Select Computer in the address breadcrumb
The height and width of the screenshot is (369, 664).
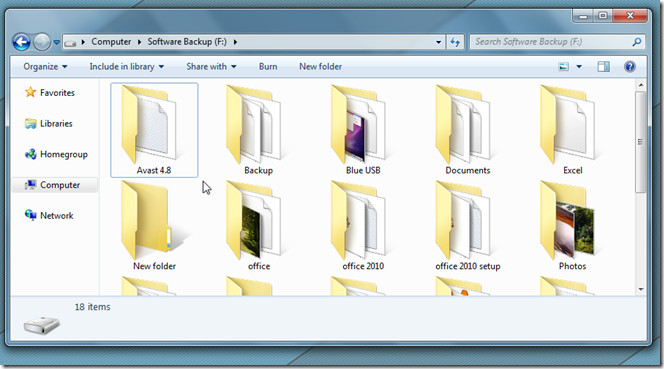point(111,42)
